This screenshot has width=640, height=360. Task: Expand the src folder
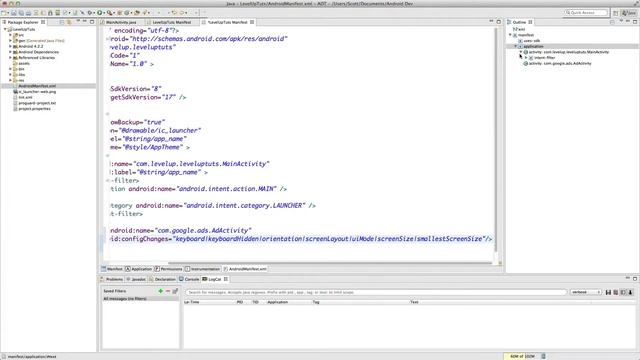pos(11,35)
